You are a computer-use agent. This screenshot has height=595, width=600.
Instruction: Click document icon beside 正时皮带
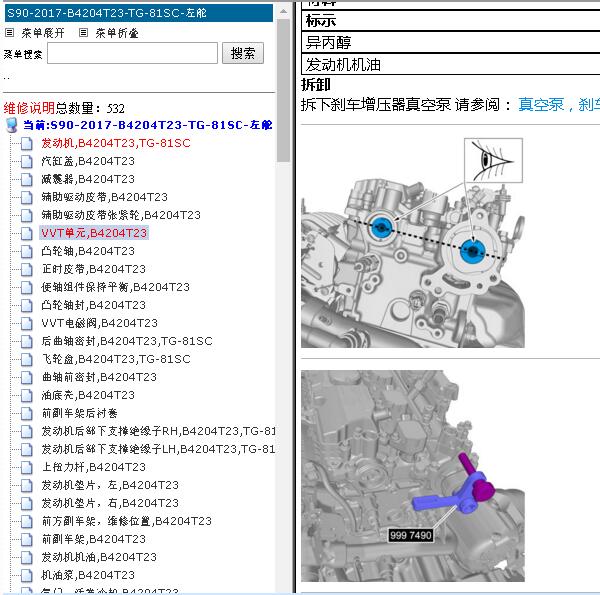coord(26,269)
